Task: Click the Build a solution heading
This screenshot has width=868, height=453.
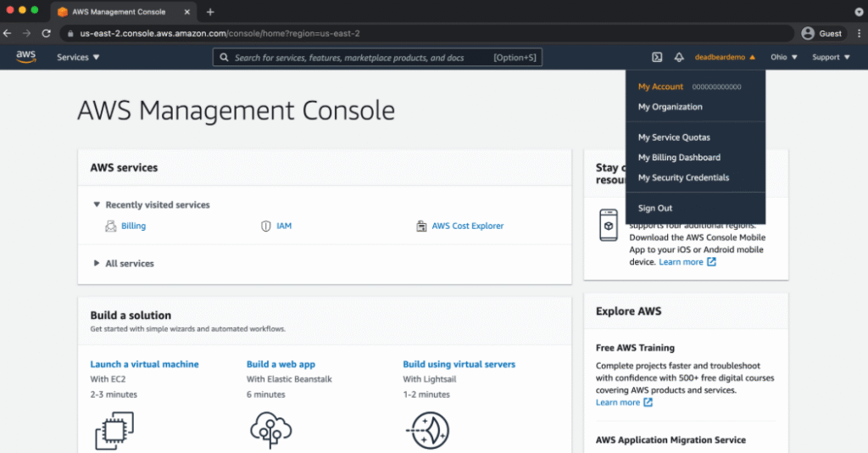Action: pos(131,315)
